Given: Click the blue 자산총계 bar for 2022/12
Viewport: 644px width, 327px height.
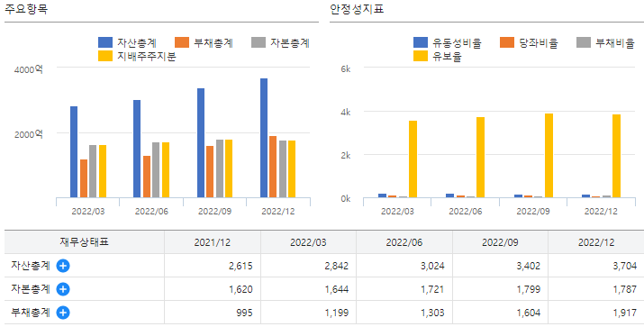Looking at the screenshot, I should (x=264, y=138).
